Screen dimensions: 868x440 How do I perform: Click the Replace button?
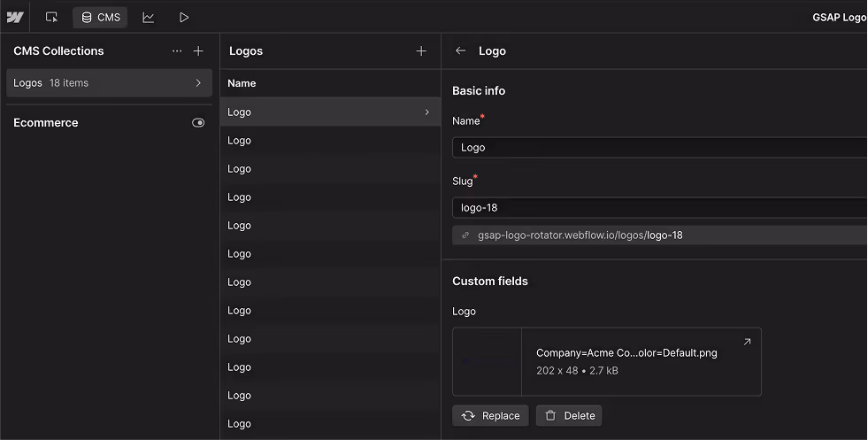(490, 415)
